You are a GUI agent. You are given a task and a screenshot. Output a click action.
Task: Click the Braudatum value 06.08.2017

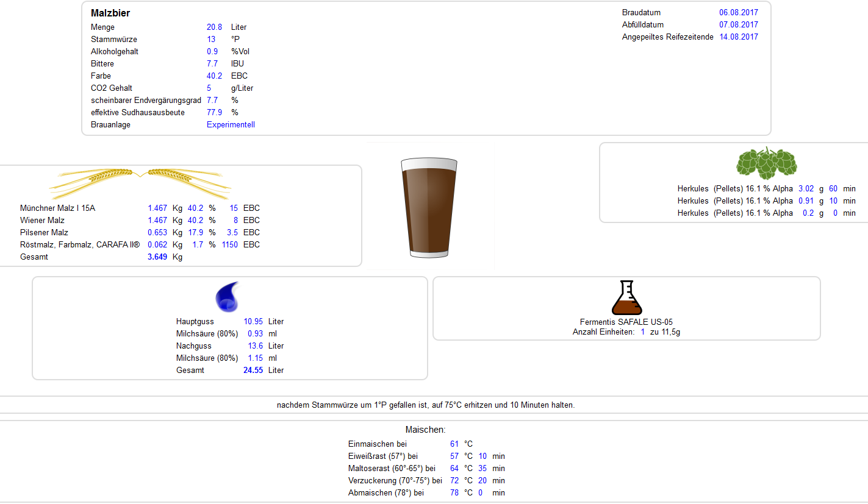tap(739, 13)
